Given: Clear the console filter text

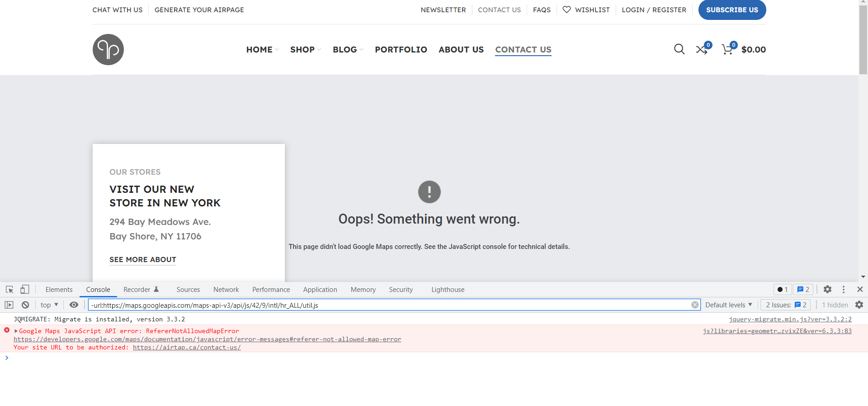Looking at the screenshot, I should (x=695, y=305).
